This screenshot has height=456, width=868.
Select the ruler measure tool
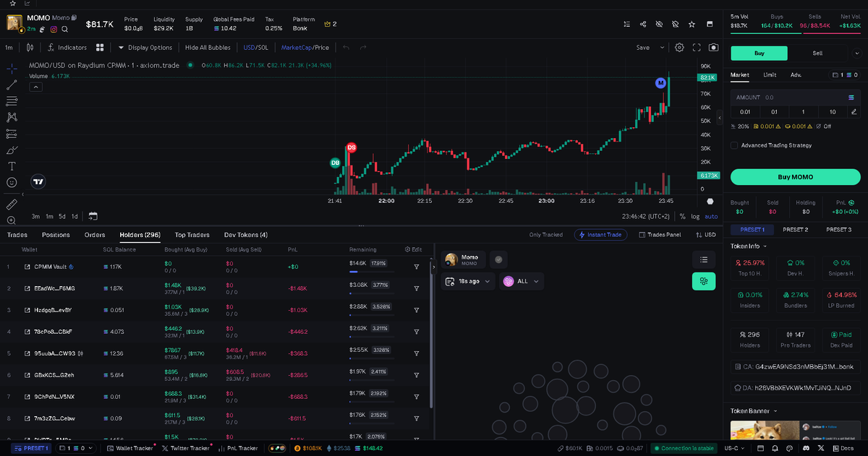point(12,205)
